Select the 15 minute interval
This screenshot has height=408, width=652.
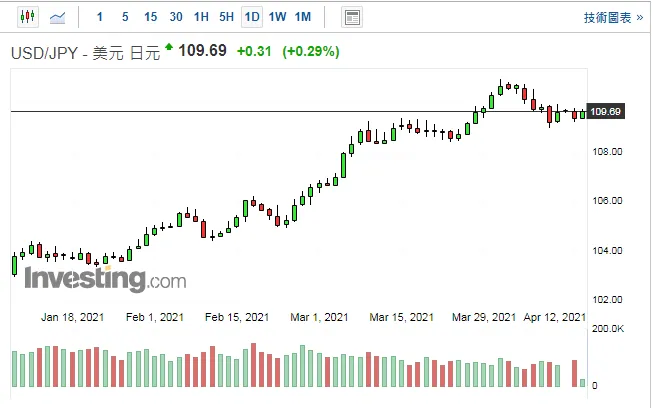pos(151,17)
